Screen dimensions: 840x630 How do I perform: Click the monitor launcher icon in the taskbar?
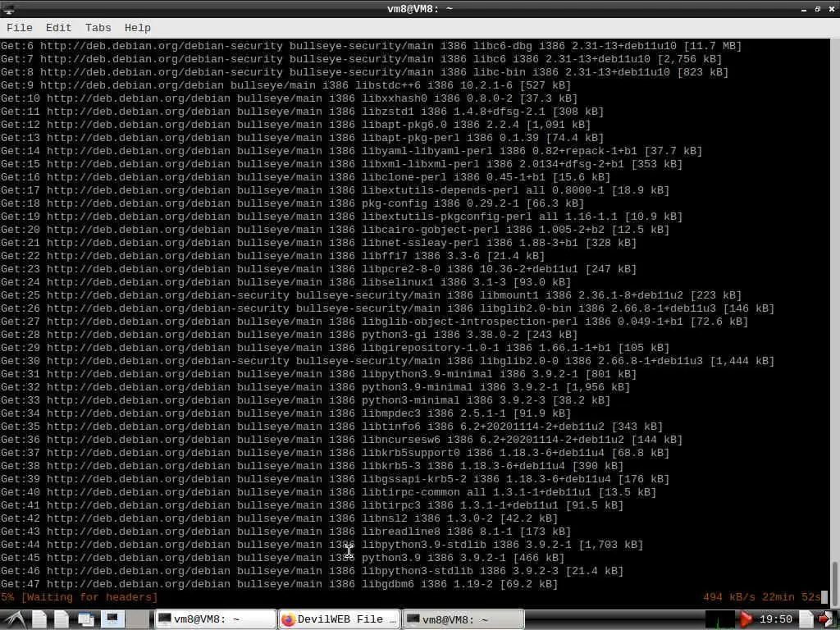point(112,619)
